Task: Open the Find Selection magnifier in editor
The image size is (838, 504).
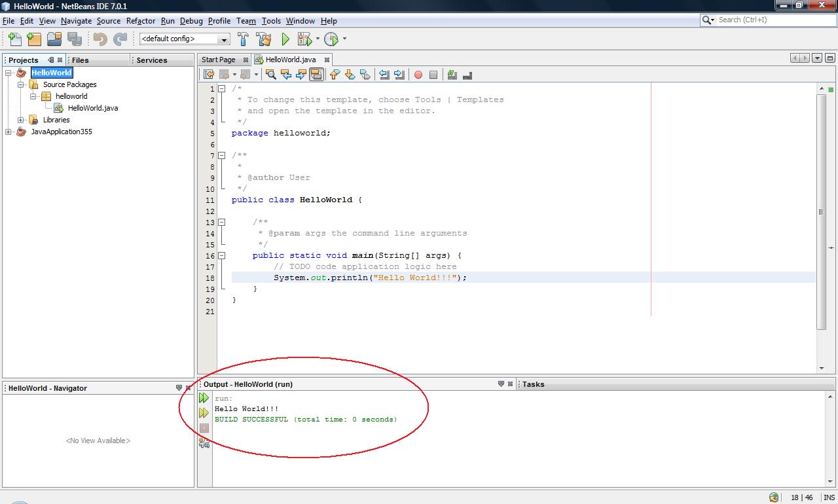Action: (270, 74)
